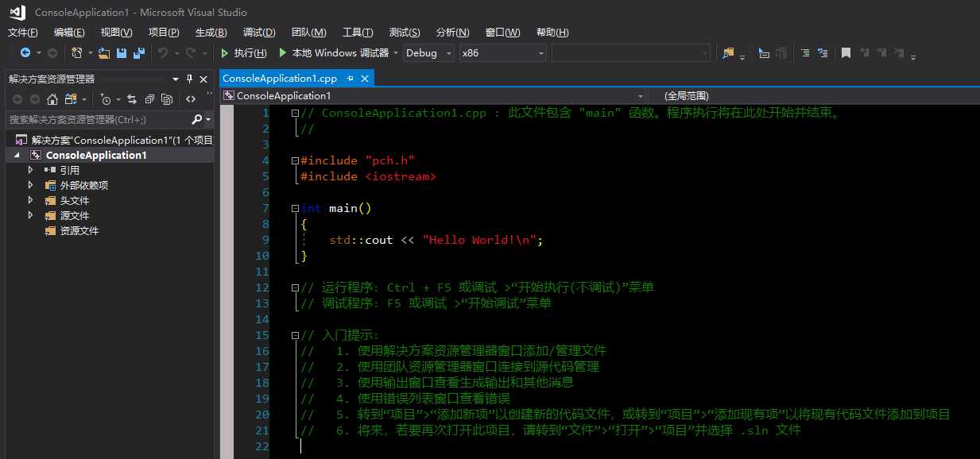Click the Navigate Backward arrow in toolbar
Screen dimensions: 980x459
[x=25, y=53]
